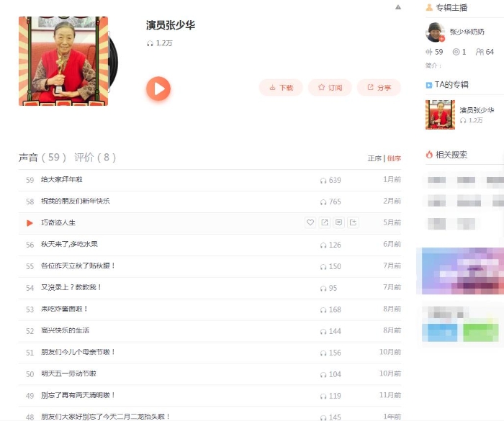Play the album with the orange play button
This screenshot has width=504, height=421.
pyautogui.click(x=158, y=89)
